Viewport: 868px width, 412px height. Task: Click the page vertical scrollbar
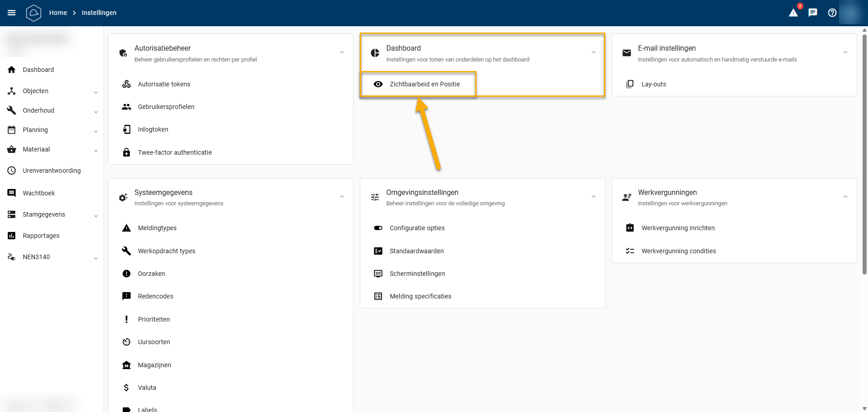[864, 158]
